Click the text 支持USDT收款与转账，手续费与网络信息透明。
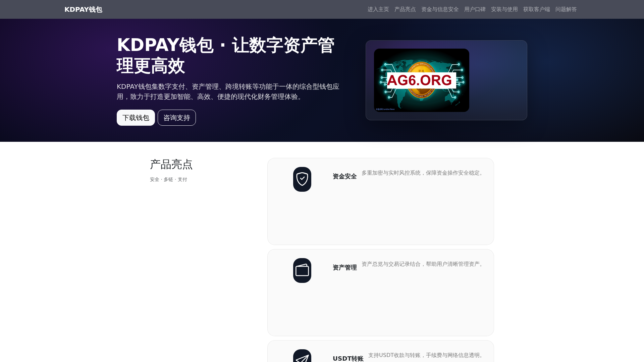644x362 pixels. (426, 355)
